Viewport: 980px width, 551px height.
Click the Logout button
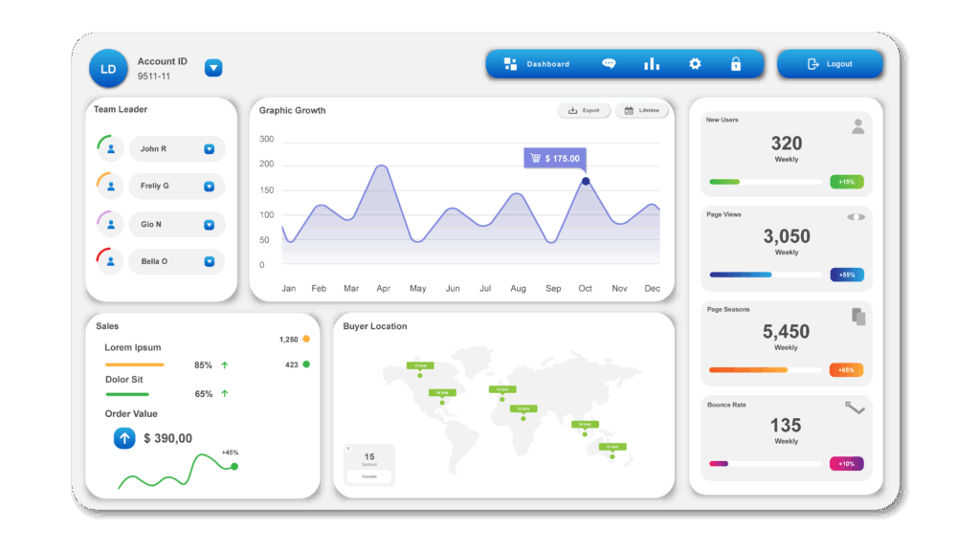point(830,64)
